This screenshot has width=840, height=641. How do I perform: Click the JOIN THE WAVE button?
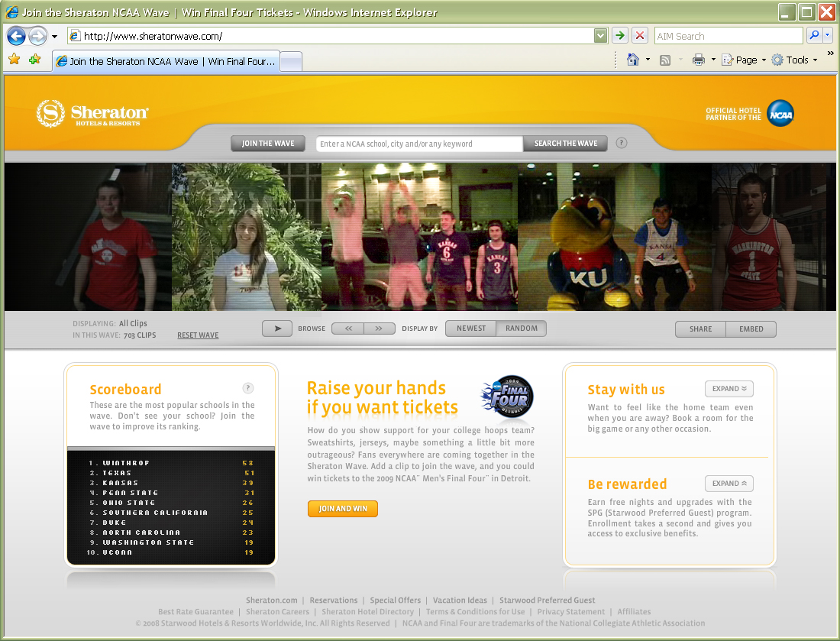(x=268, y=144)
